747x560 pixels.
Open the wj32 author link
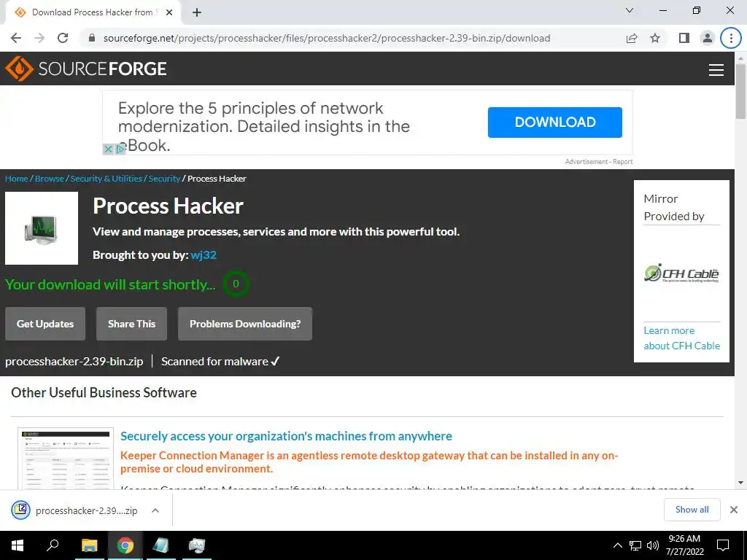[x=204, y=255]
